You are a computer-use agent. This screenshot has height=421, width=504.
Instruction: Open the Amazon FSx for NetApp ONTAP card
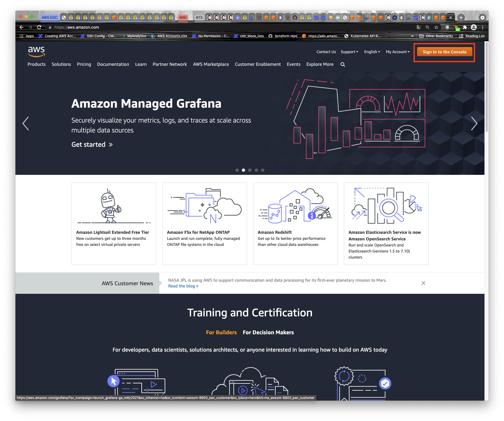pyautogui.click(x=205, y=224)
